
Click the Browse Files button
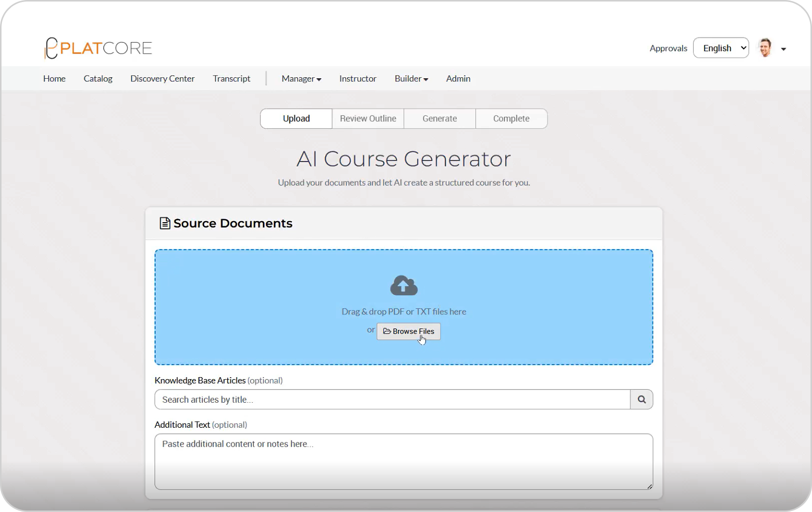click(x=409, y=331)
